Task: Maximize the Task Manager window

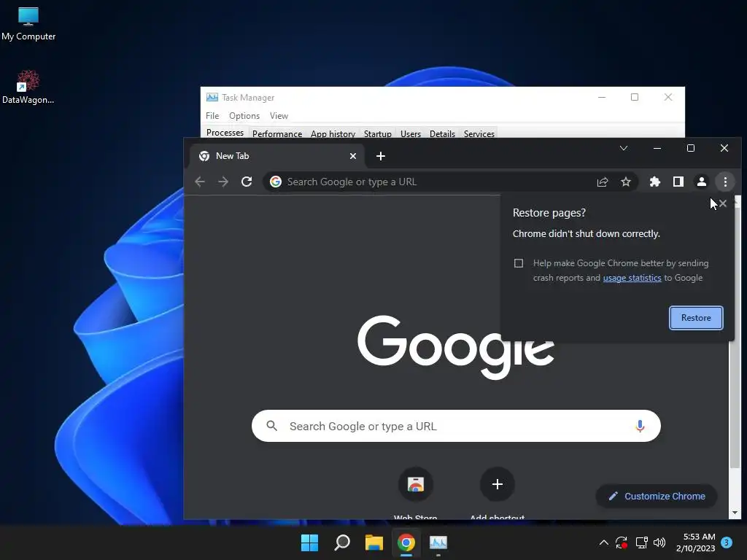Action: (635, 97)
